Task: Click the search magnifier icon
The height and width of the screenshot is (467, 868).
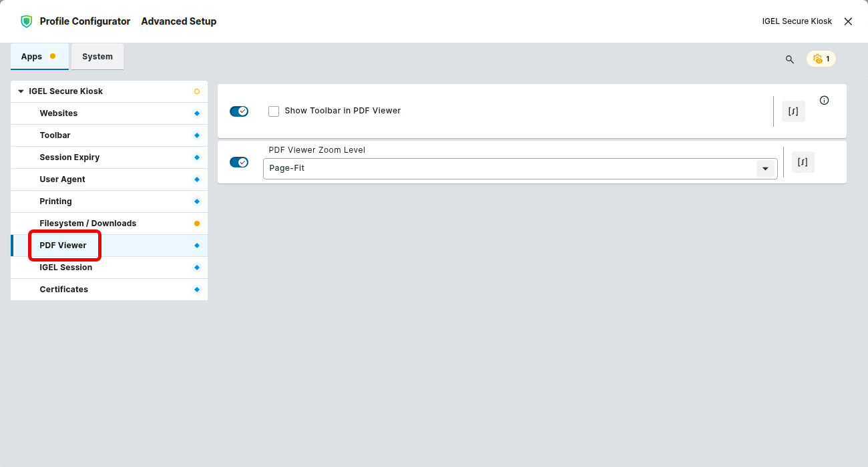Action: coord(790,59)
